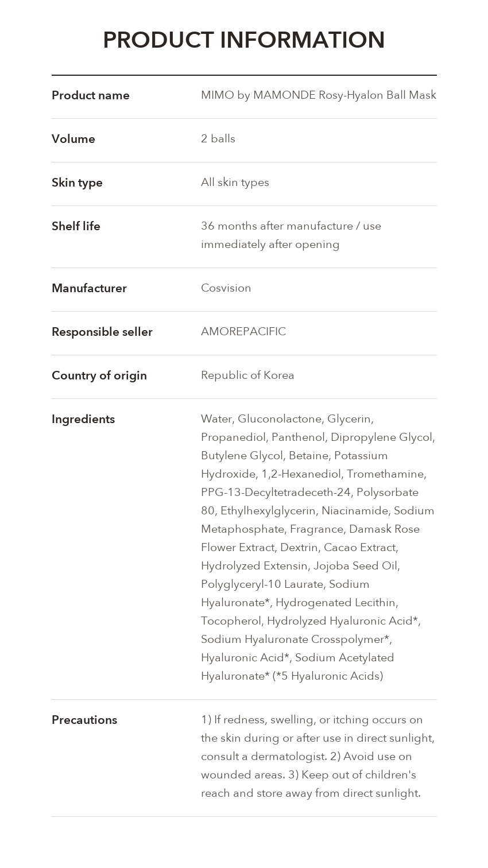Click the PRODUCT INFORMATION heading
Image resolution: width=488 pixels, height=868 pixels.
point(243,40)
